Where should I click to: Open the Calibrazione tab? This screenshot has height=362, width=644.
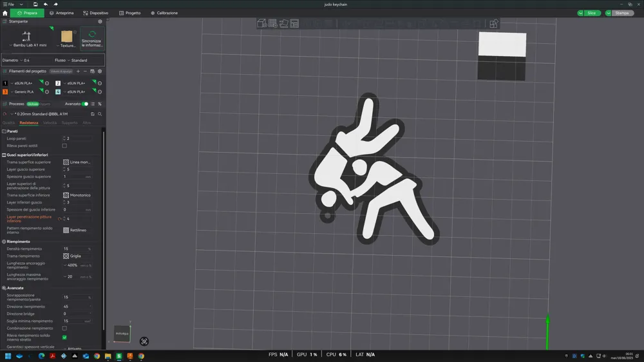tap(164, 13)
